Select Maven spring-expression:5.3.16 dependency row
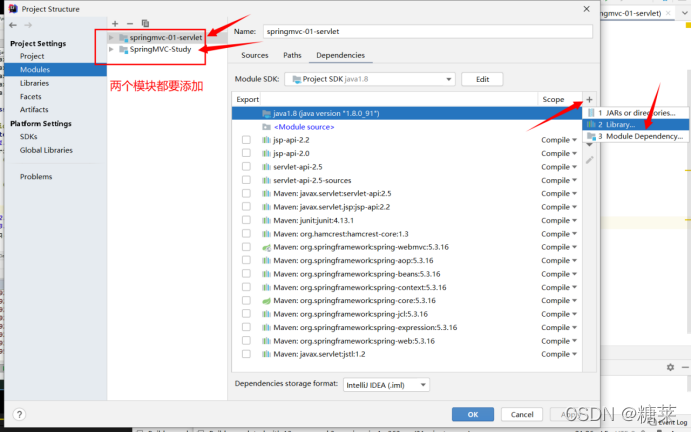Image resolution: width=692 pixels, height=433 pixels. (407, 328)
